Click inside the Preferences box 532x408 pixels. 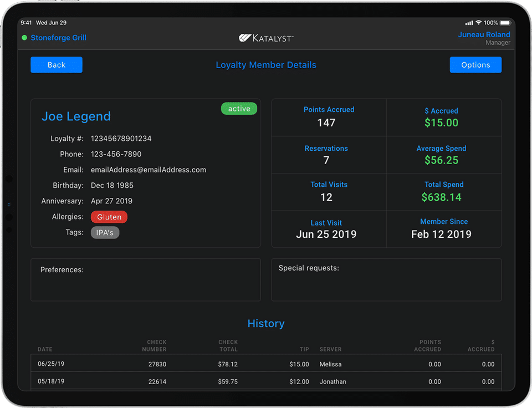[x=146, y=280]
